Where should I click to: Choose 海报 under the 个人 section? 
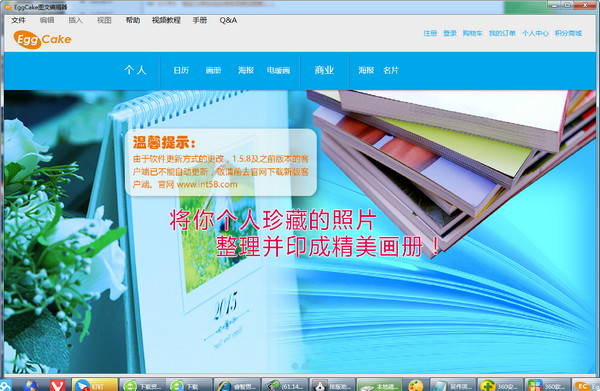coord(246,70)
